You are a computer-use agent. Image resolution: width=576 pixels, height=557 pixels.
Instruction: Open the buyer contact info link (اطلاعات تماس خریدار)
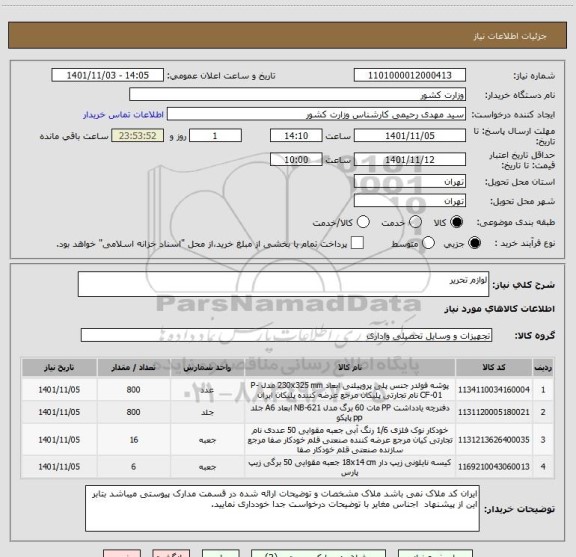[x=123, y=115]
